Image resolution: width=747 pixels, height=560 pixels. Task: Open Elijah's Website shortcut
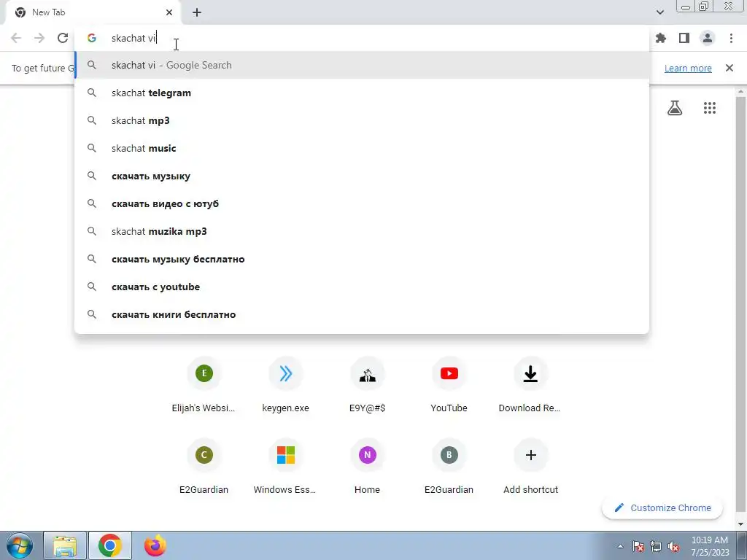(x=204, y=385)
